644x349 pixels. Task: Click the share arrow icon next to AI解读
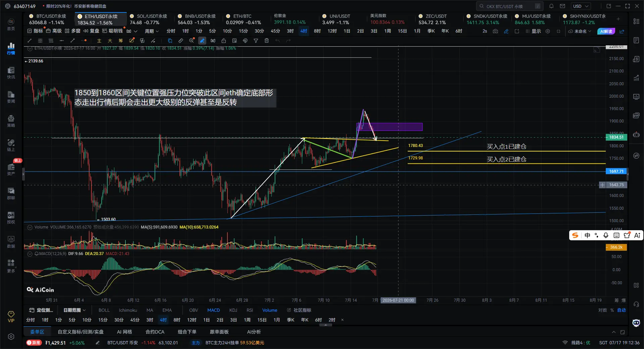click(x=622, y=31)
